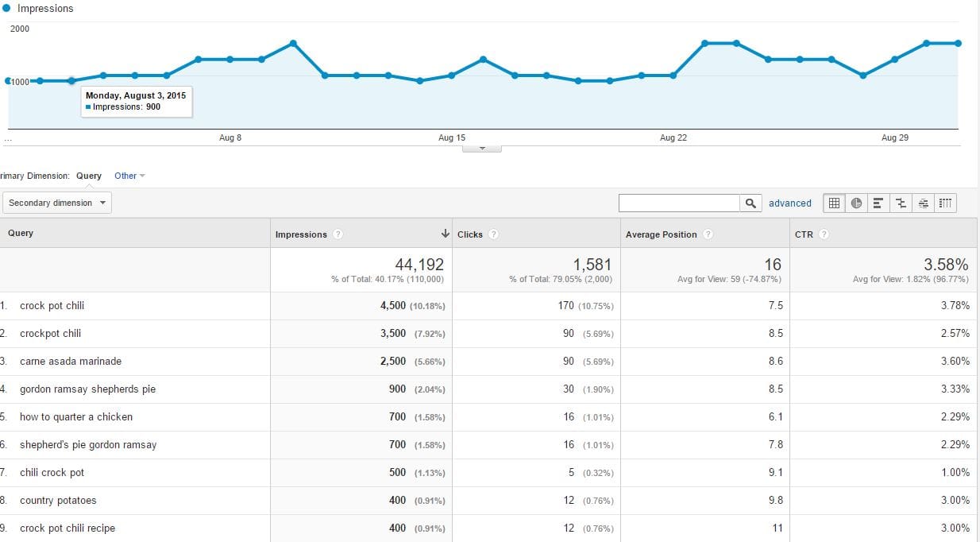The width and height of the screenshot is (980, 542).
Task: Click the table search input field
Action: (680, 203)
